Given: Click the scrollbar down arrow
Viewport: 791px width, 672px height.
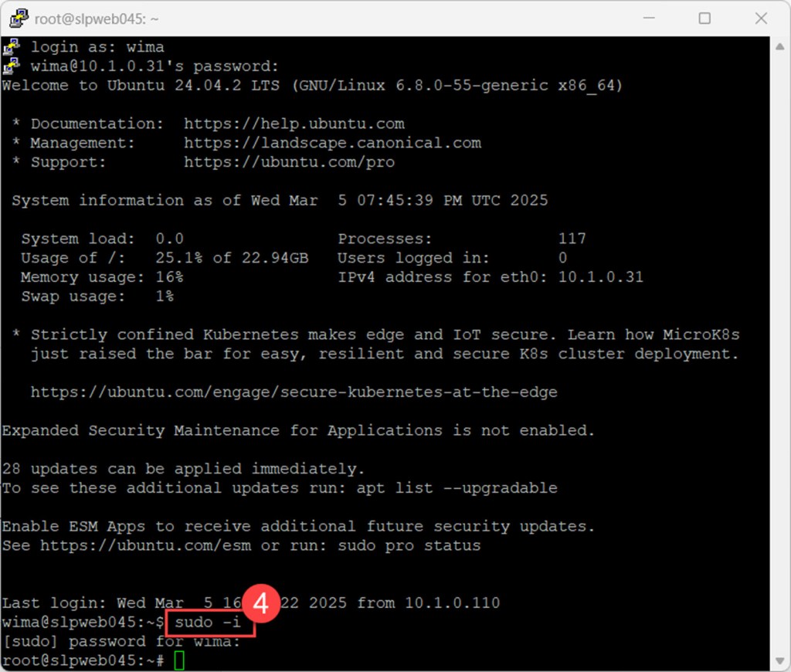Looking at the screenshot, I should pyautogui.click(x=781, y=661).
